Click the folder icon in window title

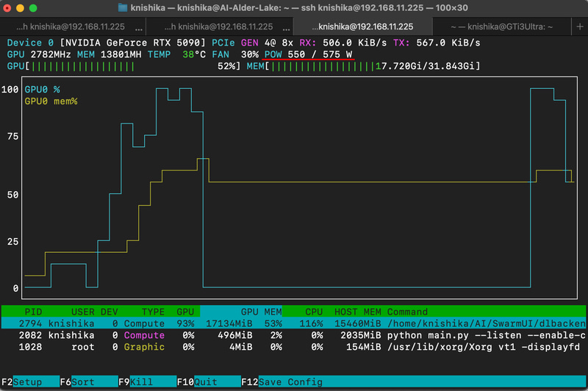tap(123, 7)
